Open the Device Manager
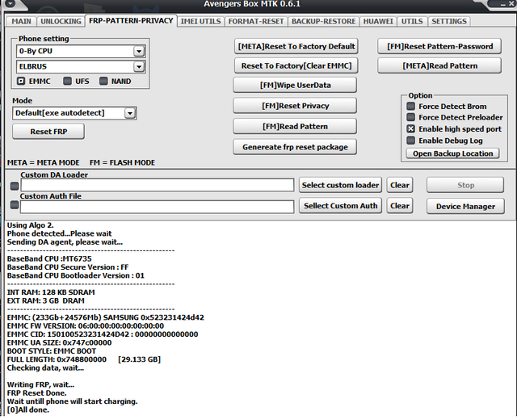 465,207
